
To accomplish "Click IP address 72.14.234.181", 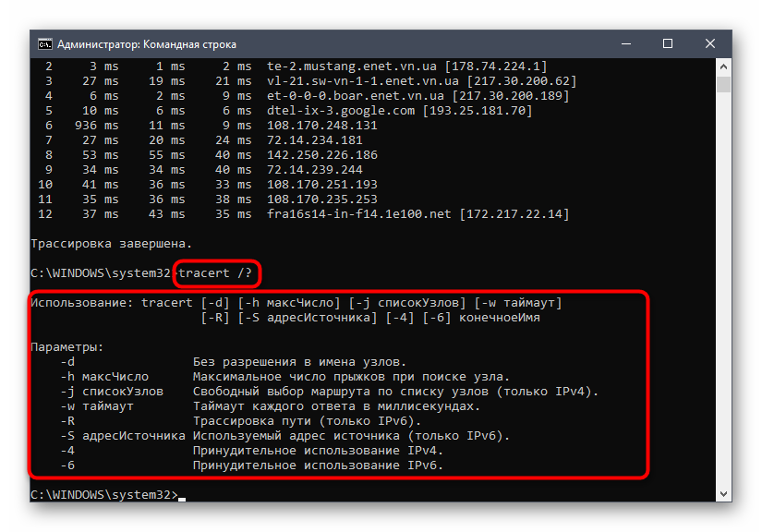I will click(x=315, y=140).
